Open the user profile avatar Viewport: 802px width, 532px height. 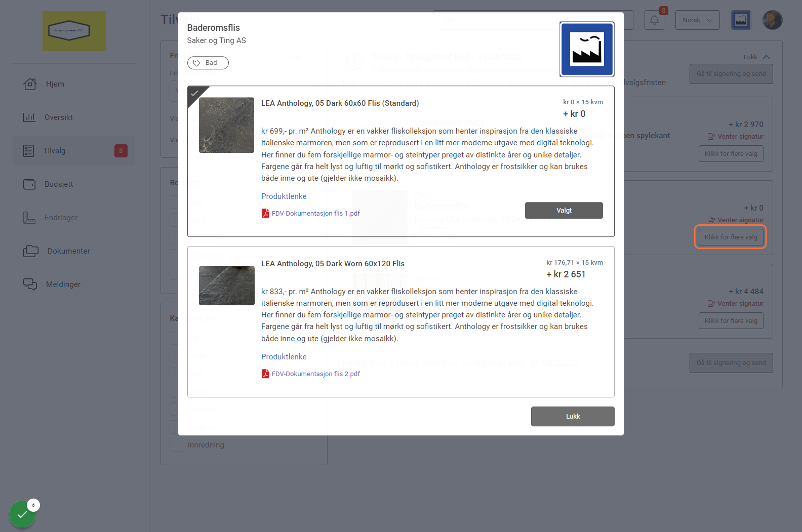click(x=773, y=20)
